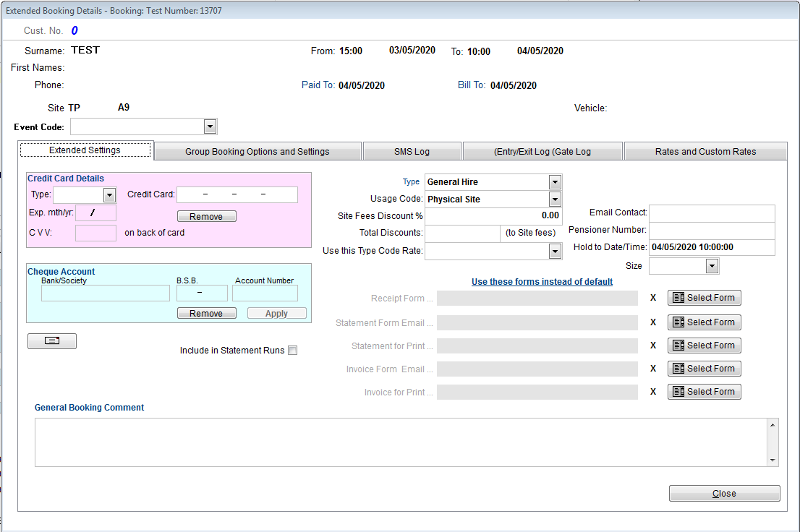Click the Surname value TEST
Viewport: 800px width, 532px height.
click(x=85, y=50)
